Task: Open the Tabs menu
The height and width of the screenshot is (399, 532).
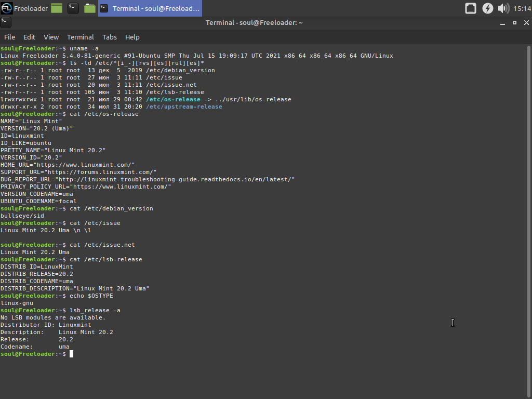Action: [109, 37]
